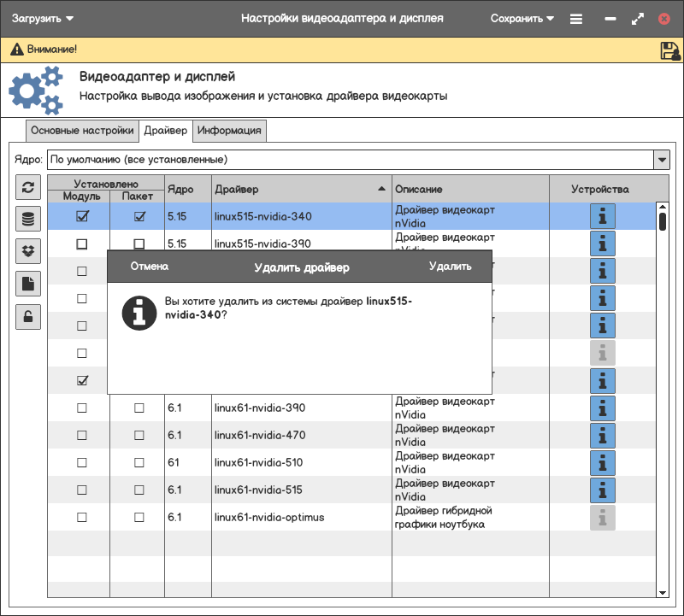Expand the Сохранить dropdown menu
This screenshot has width=684, height=616.
(x=522, y=18)
